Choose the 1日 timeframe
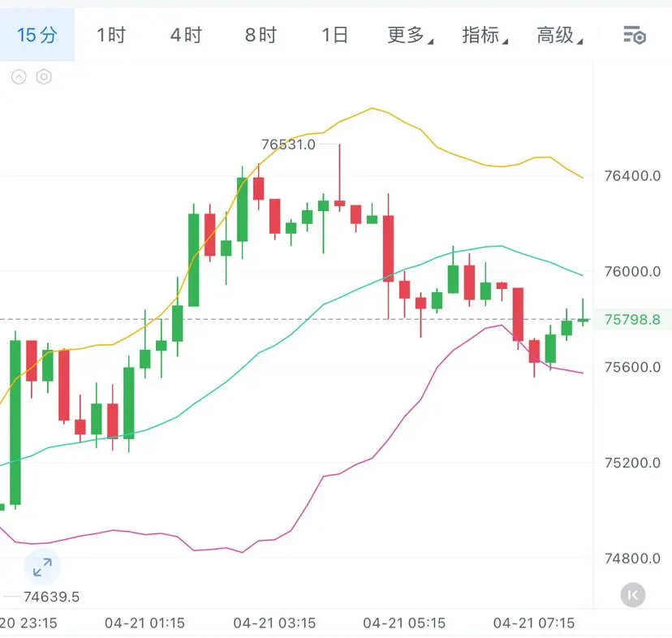Image resolution: width=672 pixels, height=638 pixels. coord(334,35)
